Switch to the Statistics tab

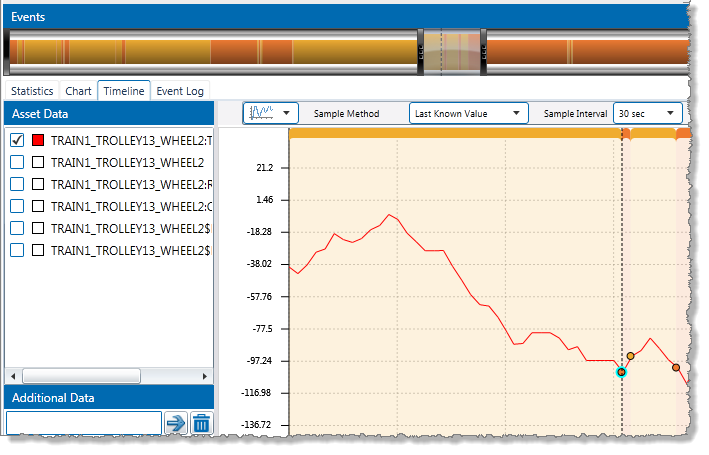[32, 91]
